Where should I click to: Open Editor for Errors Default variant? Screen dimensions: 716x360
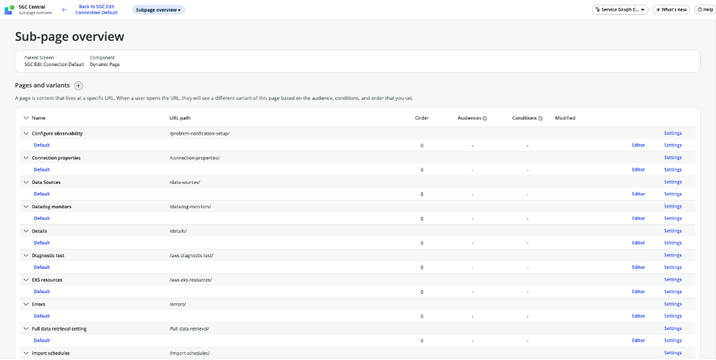pyautogui.click(x=638, y=316)
